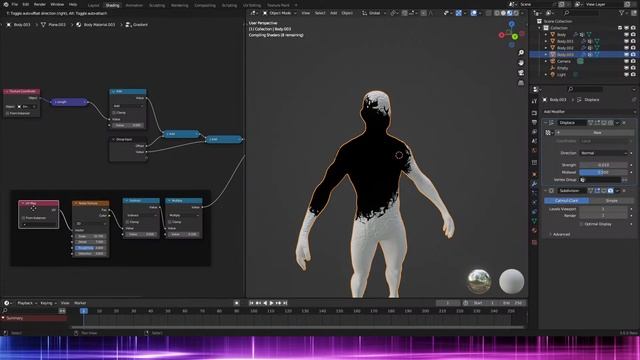Open the timeline Marker menu
This screenshot has width=640, height=360.
point(80,303)
